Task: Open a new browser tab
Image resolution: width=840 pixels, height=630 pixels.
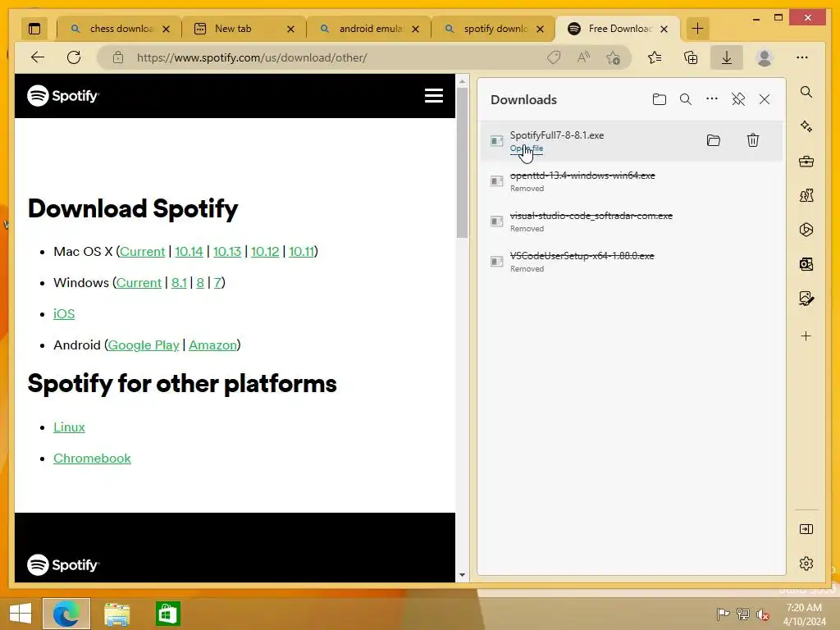Action: (697, 29)
